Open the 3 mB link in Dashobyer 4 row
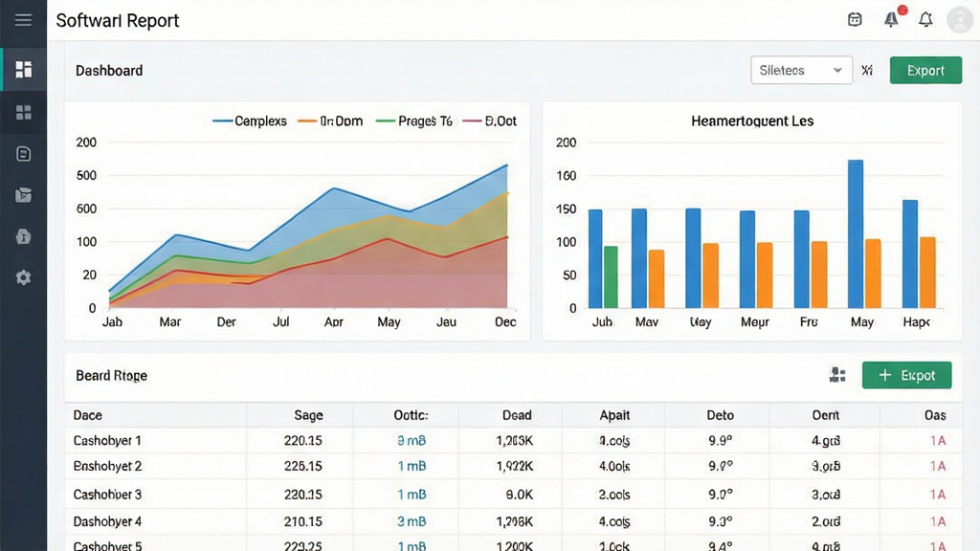Screen dimensions: 980x551 click(412, 521)
